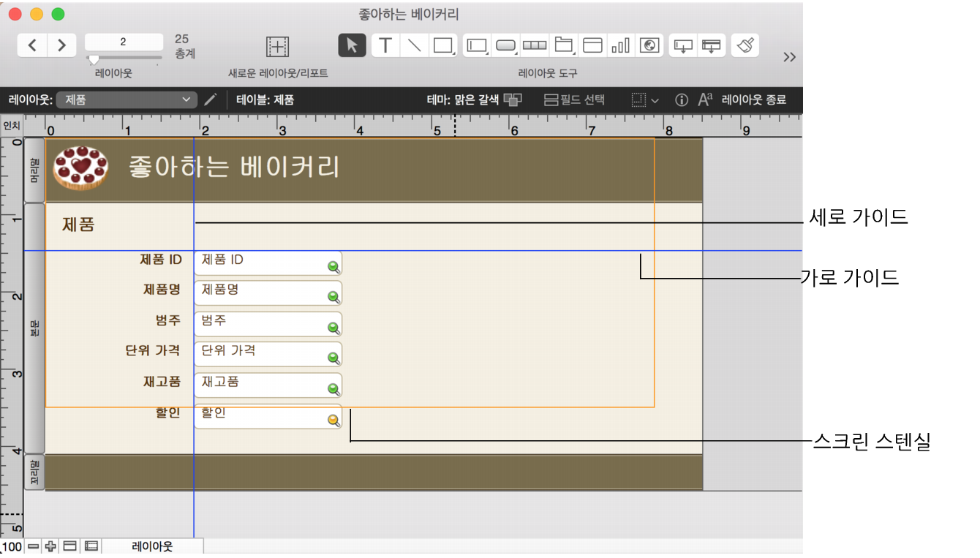Select the Format Painter brush
The width and height of the screenshot is (980, 558).
point(745,45)
